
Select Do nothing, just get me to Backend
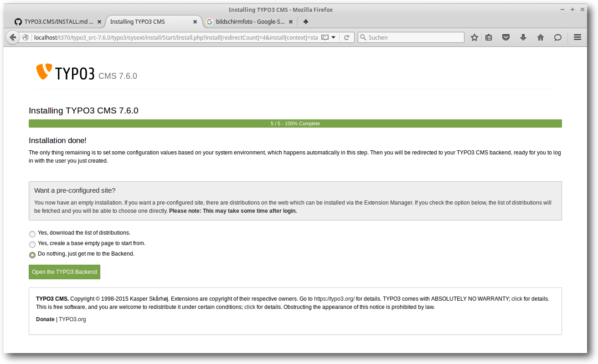click(x=32, y=255)
